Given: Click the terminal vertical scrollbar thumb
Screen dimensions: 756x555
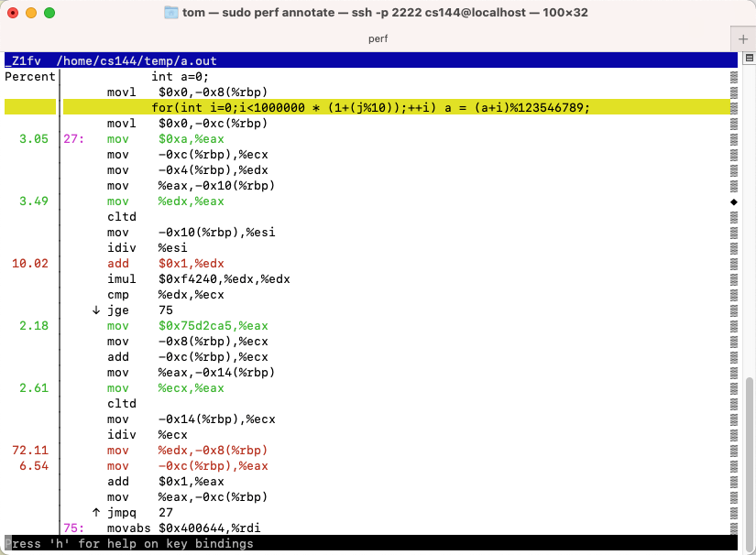Looking at the screenshot, I should tap(750, 463).
